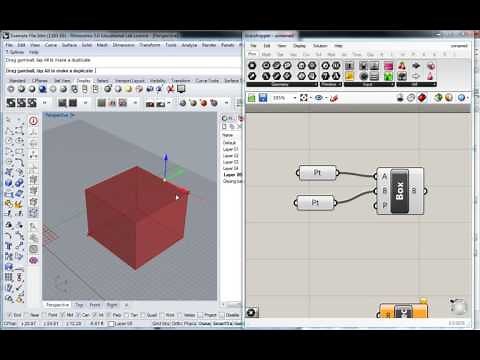Click the yellow panel icon in Params ribbon

point(349,76)
